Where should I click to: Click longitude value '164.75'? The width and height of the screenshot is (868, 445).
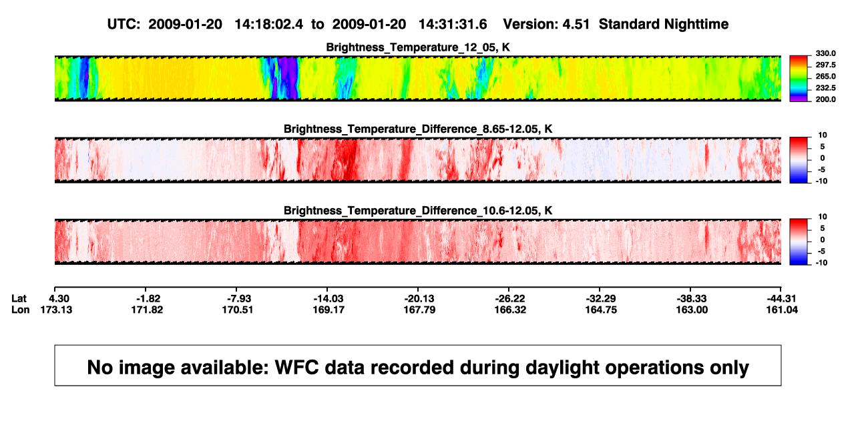coord(602,310)
